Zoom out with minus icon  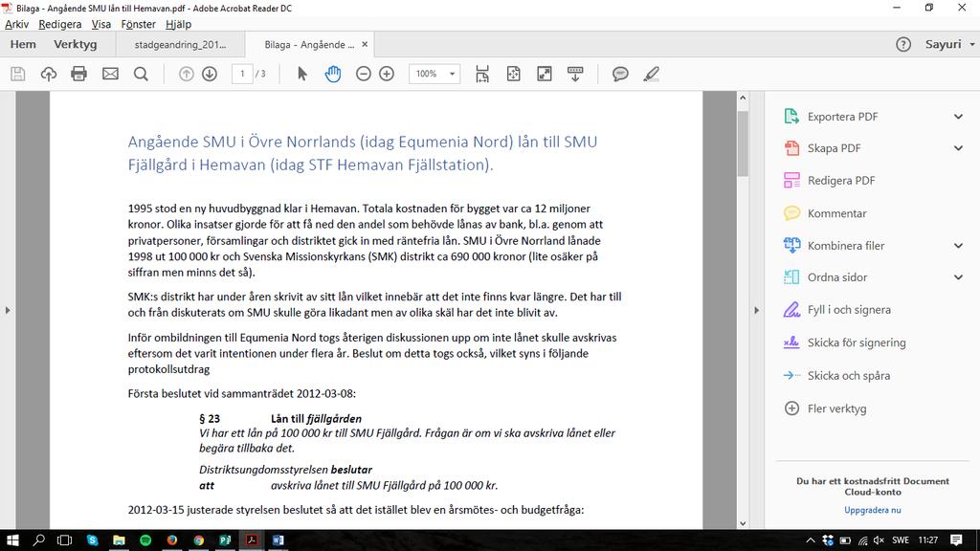[x=363, y=74]
